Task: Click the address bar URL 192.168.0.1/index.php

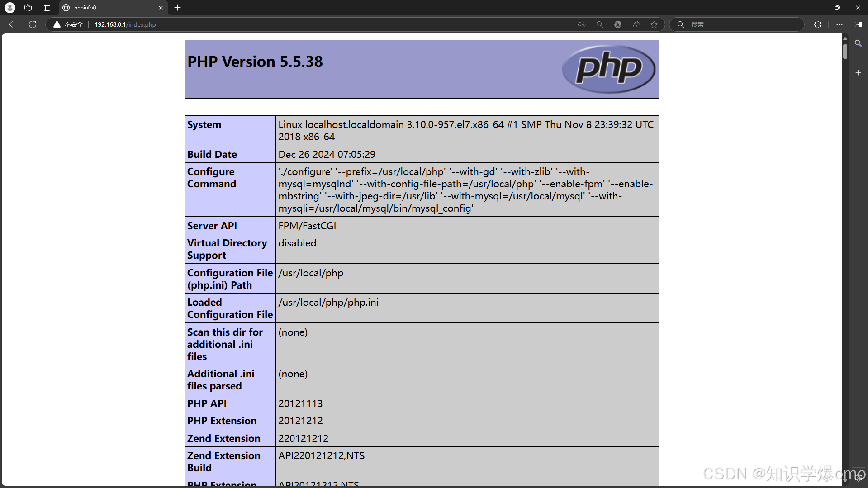Action: (x=125, y=24)
